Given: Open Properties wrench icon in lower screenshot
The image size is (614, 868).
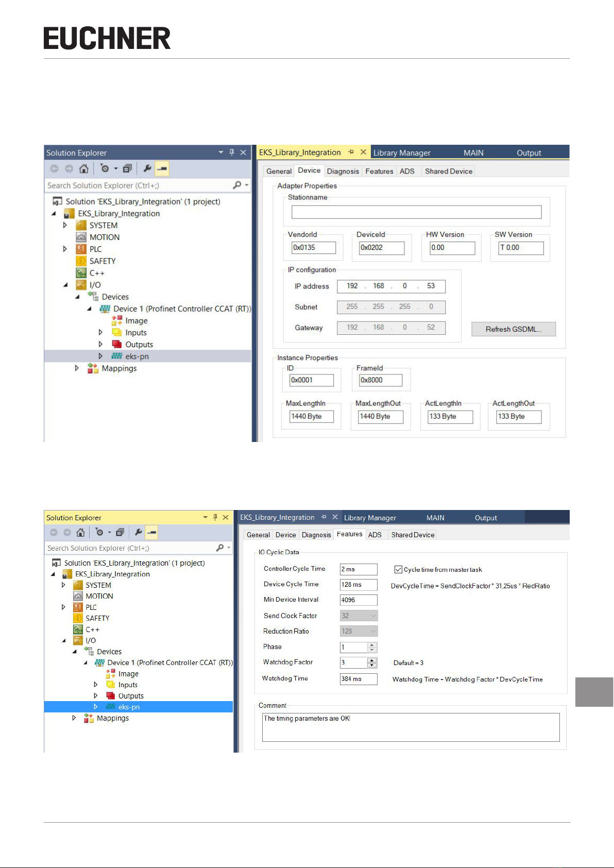Looking at the screenshot, I should point(139,532).
